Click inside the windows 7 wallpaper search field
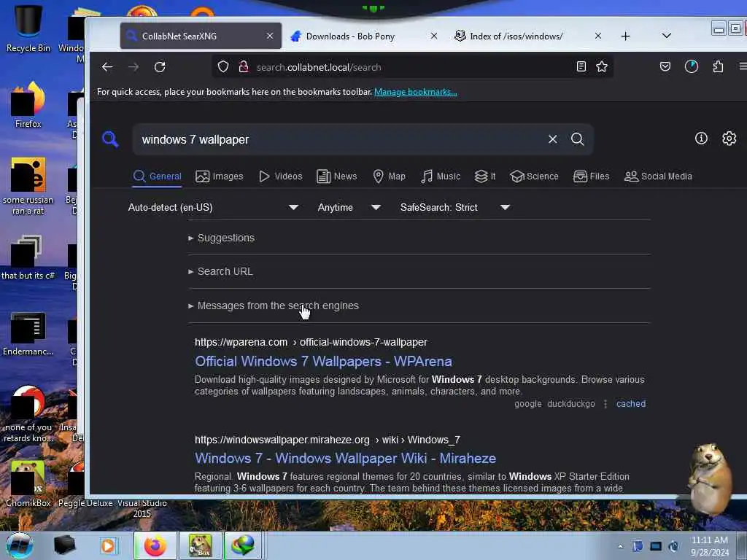 [338, 139]
